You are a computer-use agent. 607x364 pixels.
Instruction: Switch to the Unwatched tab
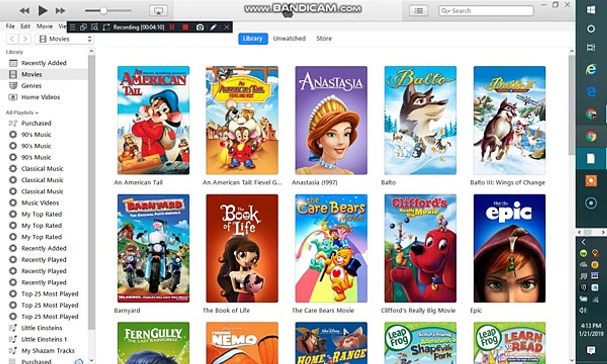click(x=289, y=38)
